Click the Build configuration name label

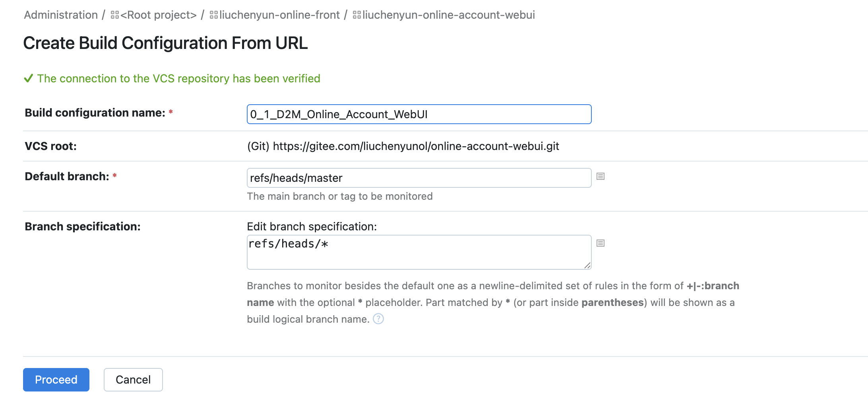pos(95,113)
